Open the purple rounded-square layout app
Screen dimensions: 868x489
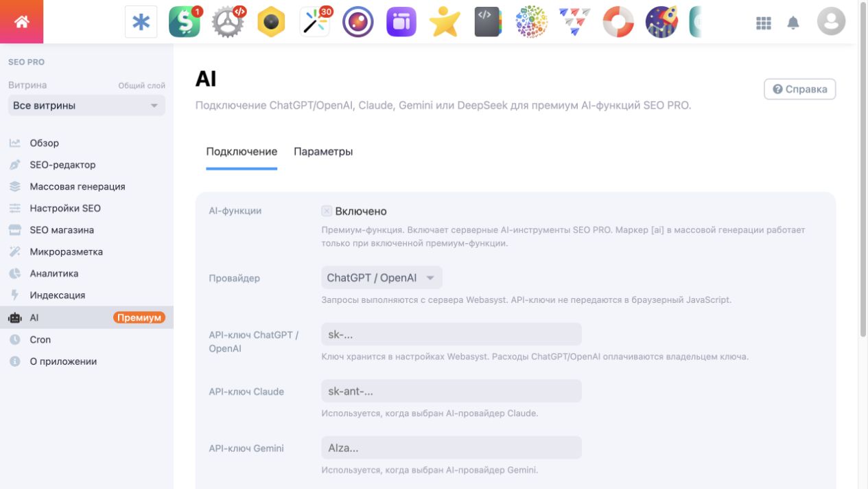click(x=401, y=22)
